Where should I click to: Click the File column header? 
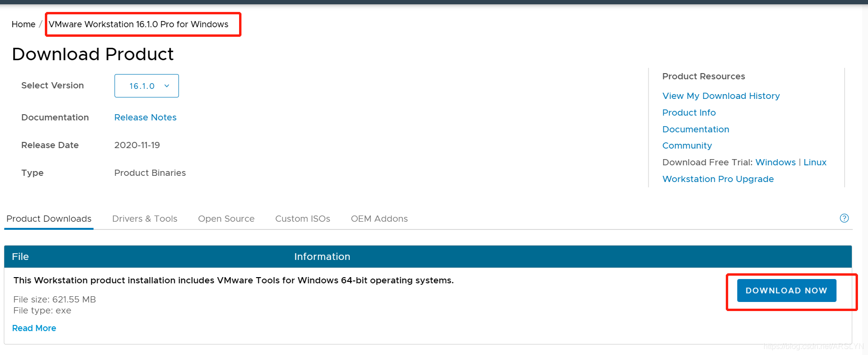(x=21, y=257)
